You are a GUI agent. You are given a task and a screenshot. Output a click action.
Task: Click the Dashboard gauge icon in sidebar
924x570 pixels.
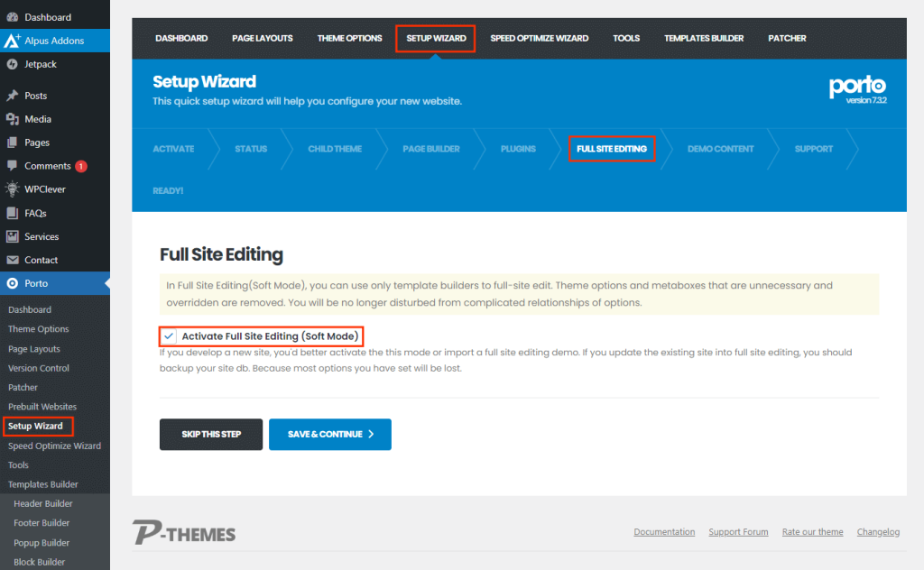click(x=13, y=17)
